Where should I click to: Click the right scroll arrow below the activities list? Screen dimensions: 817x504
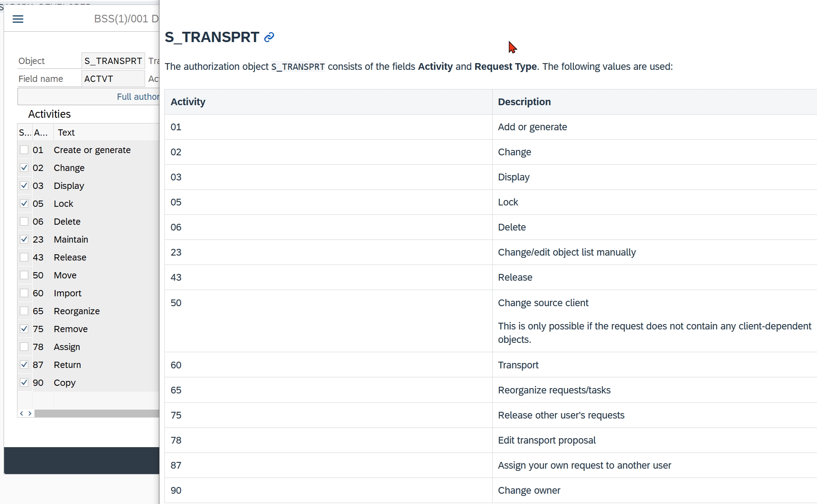(30, 414)
